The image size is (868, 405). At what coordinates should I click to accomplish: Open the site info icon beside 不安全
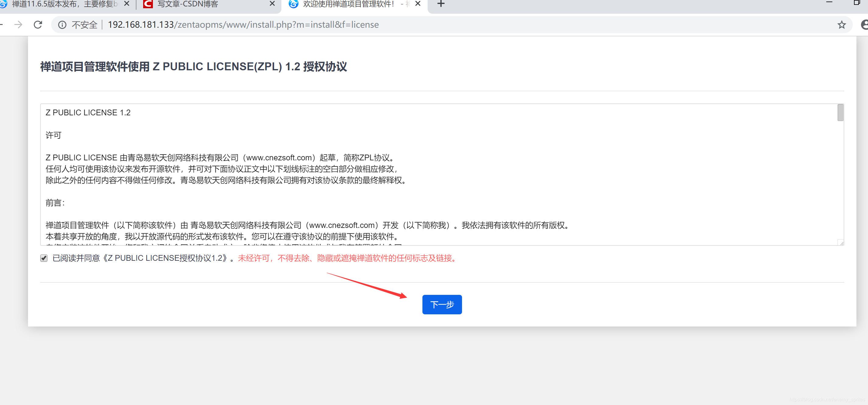coord(62,25)
